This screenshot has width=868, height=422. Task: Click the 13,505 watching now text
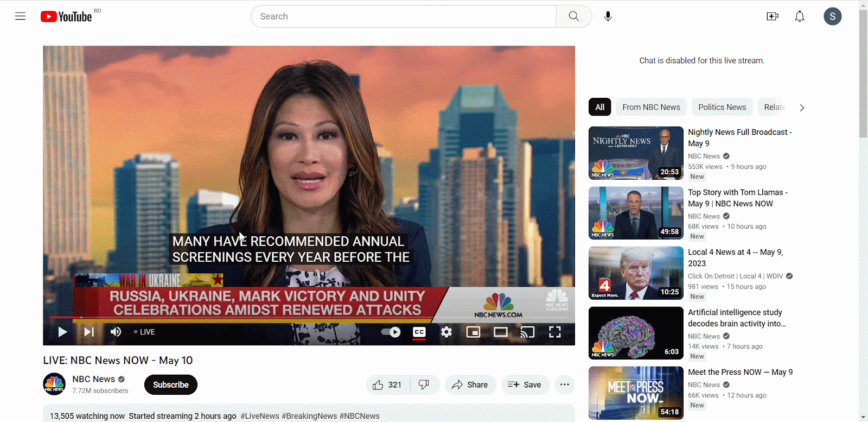click(x=87, y=416)
